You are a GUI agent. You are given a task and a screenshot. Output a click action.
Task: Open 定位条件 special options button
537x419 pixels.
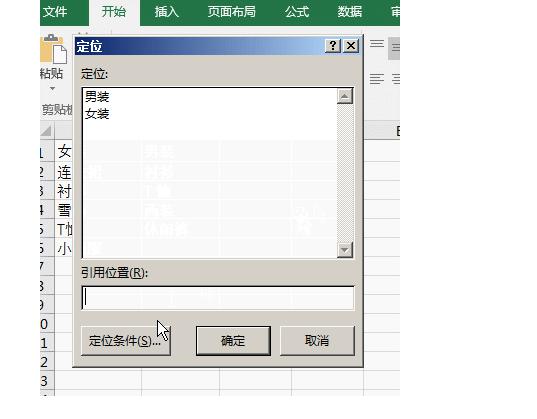(x=126, y=341)
